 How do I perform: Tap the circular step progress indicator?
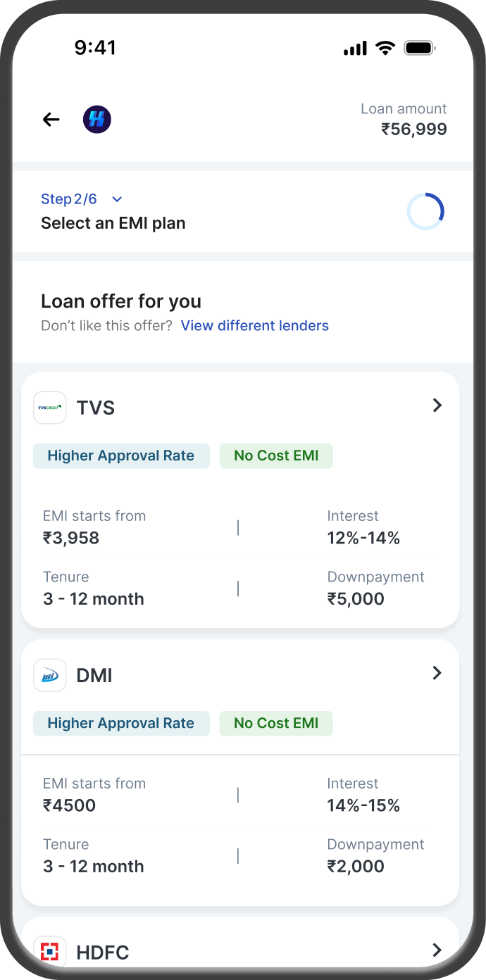pos(425,211)
